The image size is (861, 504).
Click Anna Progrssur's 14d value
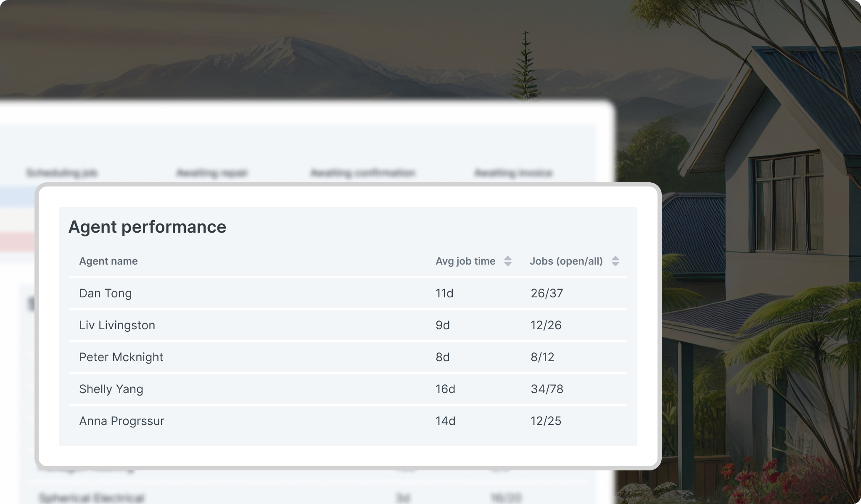pos(446,421)
